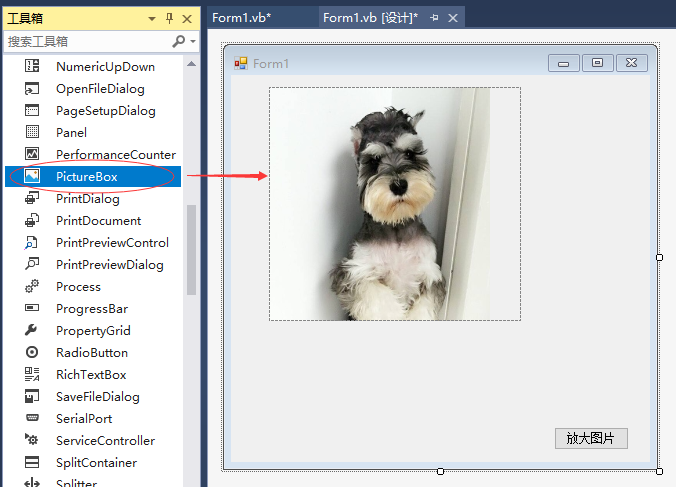Image resolution: width=676 pixels, height=487 pixels.
Task: Click the form's right-edge resize handle
Action: pyautogui.click(x=659, y=257)
